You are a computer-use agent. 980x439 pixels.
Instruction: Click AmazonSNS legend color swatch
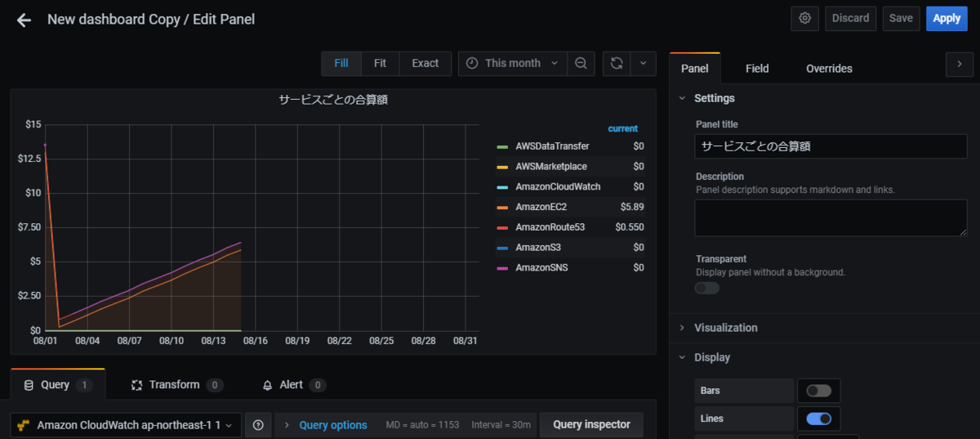click(x=502, y=267)
